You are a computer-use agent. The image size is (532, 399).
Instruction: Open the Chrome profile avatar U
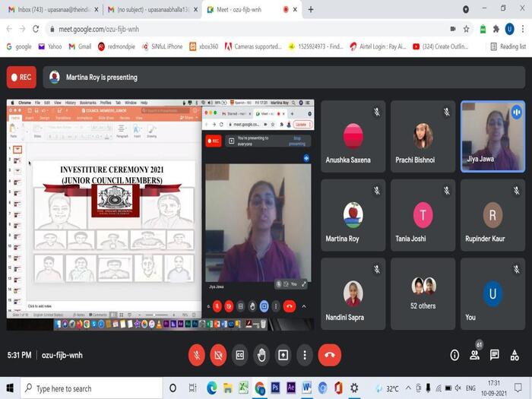(x=509, y=29)
